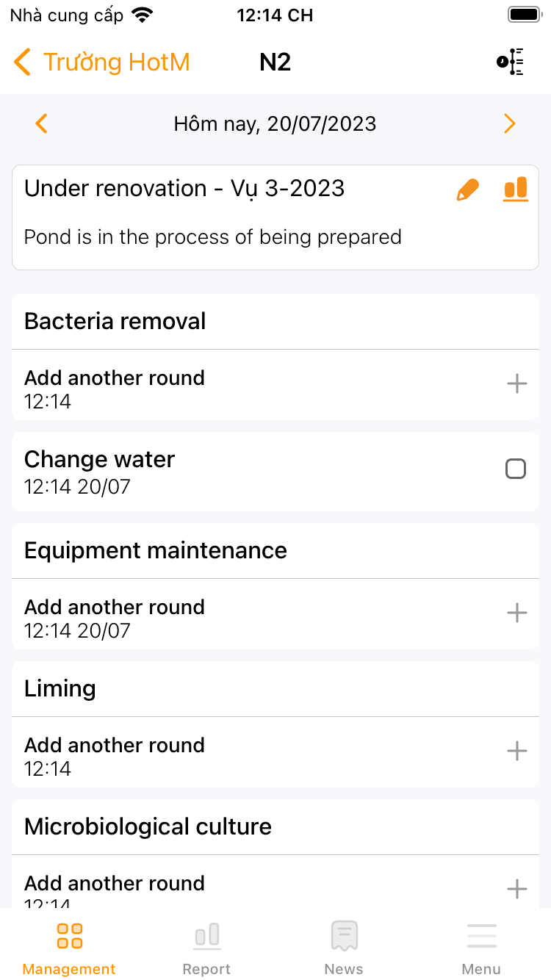
Task: Go back to Trường HotM
Action: tap(101, 62)
